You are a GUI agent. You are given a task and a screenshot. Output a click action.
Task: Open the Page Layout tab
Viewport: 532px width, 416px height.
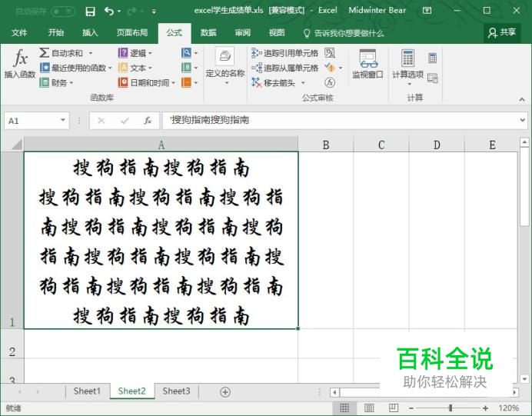pyautogui.click(x=132, y=32)
